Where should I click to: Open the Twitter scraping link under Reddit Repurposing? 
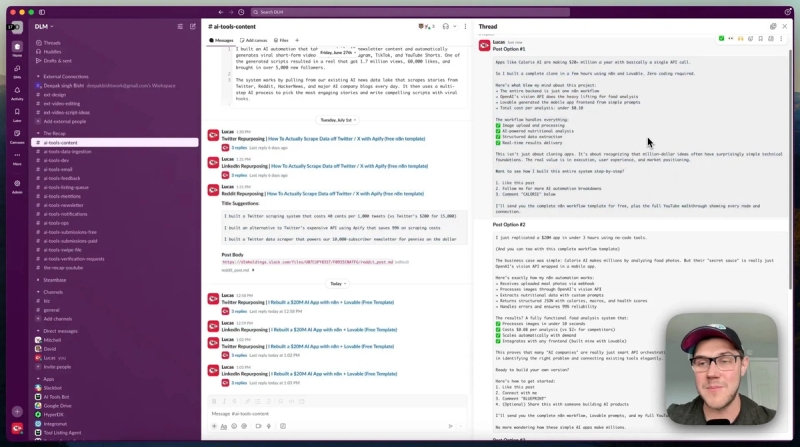pos(345,194)
